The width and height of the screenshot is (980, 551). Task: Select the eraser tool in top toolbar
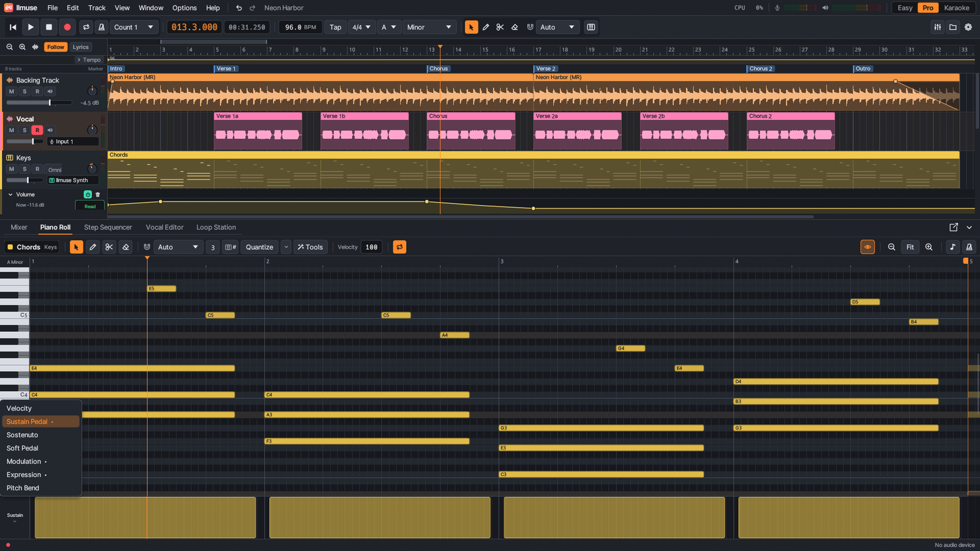(x=514, y=27)
